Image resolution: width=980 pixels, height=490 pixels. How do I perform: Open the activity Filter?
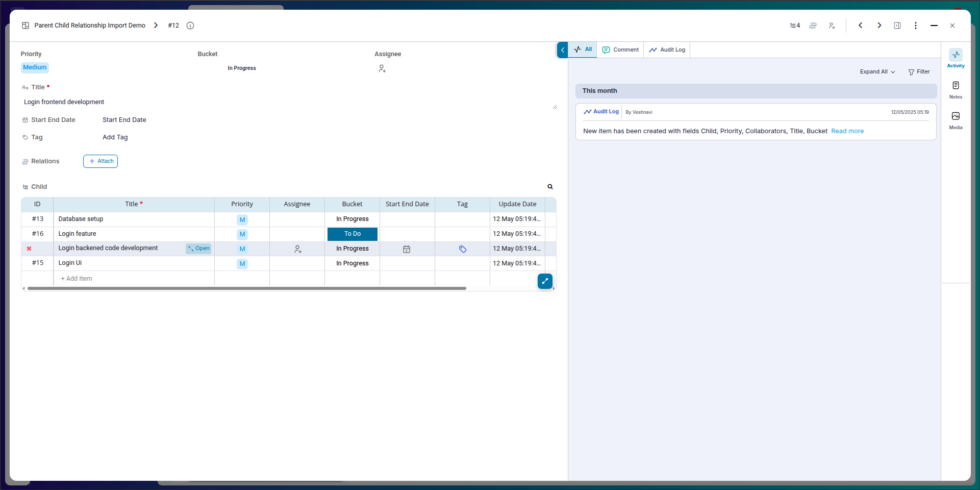919,72
